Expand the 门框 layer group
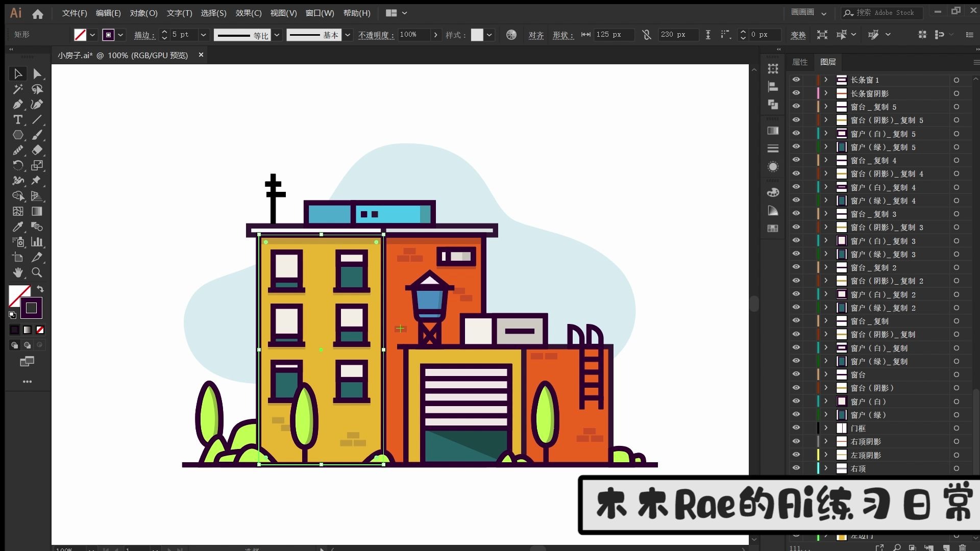Screen dimensions: 980x551 pos(824,429)
